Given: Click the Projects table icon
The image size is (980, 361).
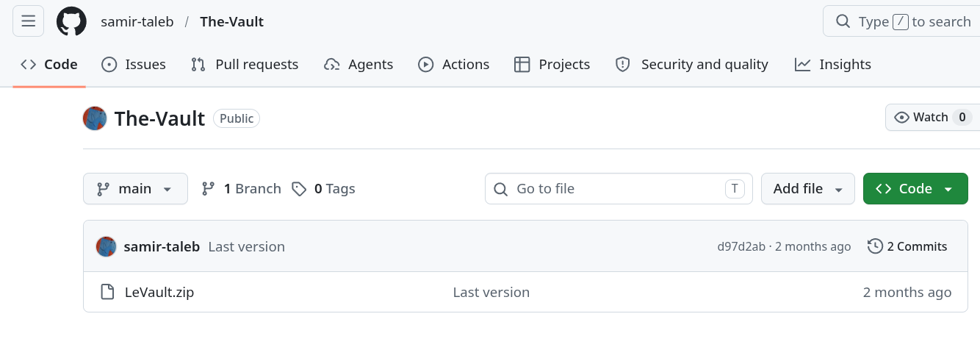Looking at the screenshot, I should click(522, 65).
